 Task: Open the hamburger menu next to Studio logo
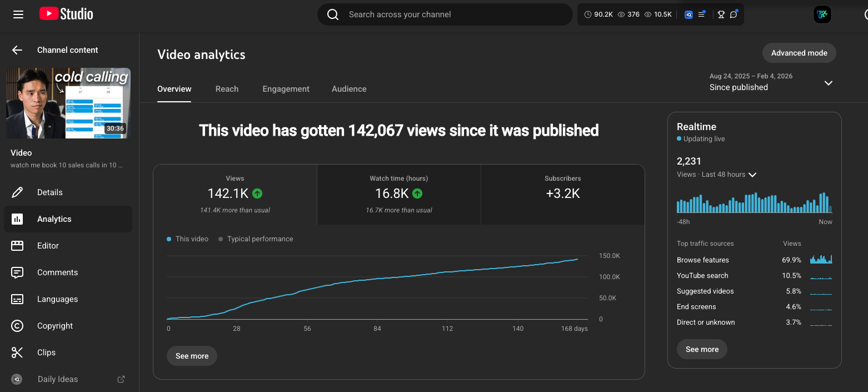(18, 14)
